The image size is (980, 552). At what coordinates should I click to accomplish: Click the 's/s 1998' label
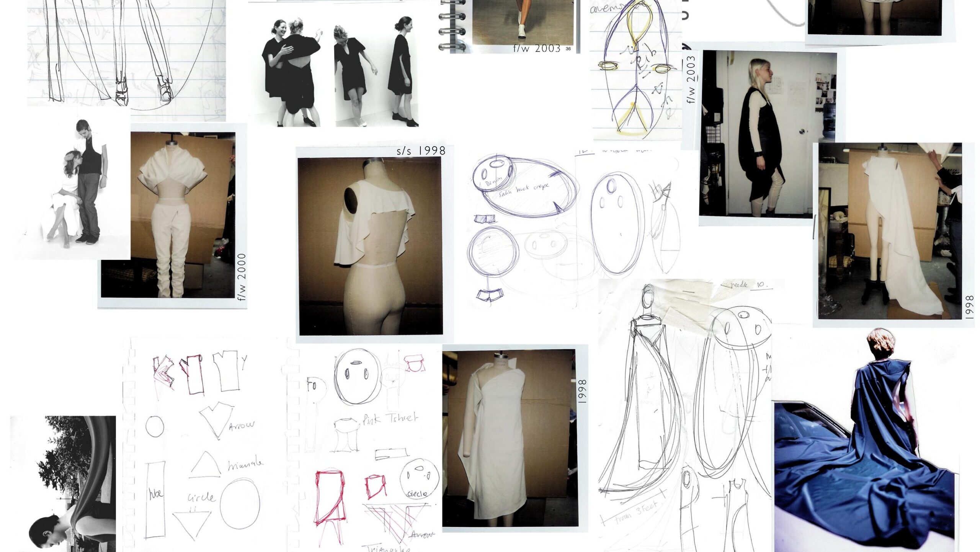click(x=421, y=151)
